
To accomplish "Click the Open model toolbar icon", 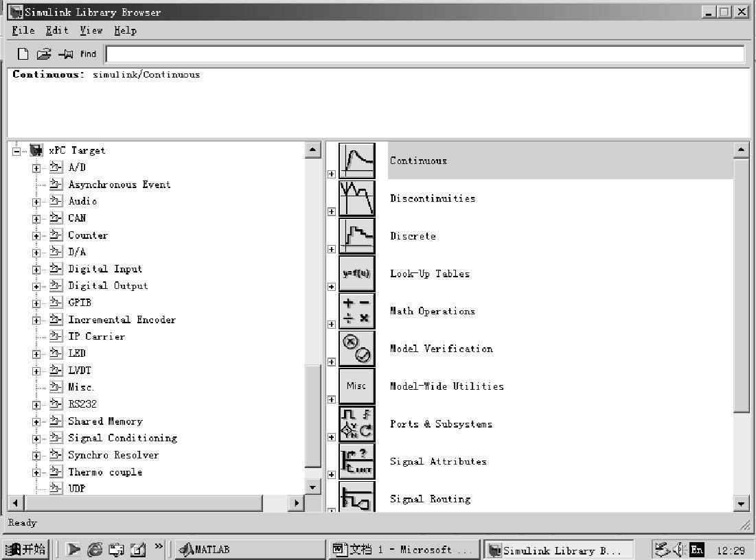I will tap(44, 54).
